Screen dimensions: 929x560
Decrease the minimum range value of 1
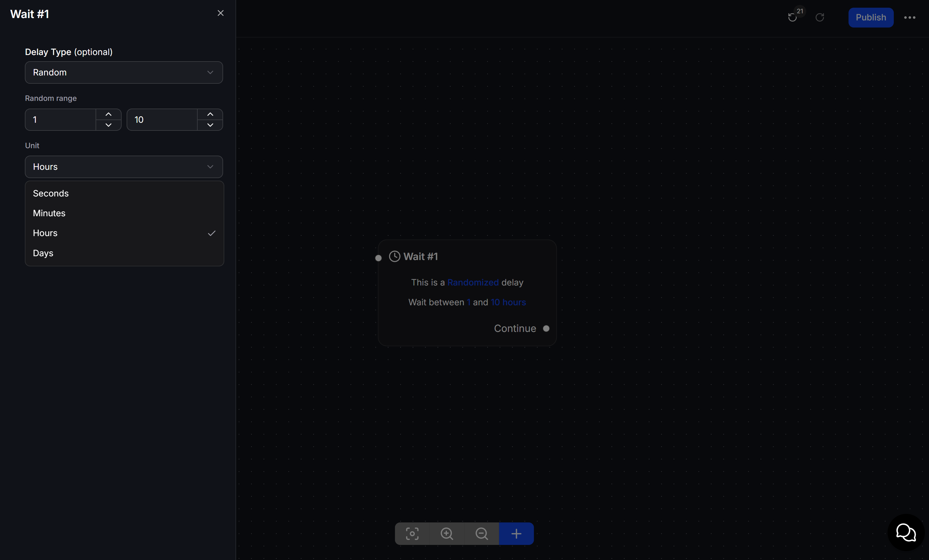pyautogui.click(x=109, y=125)
